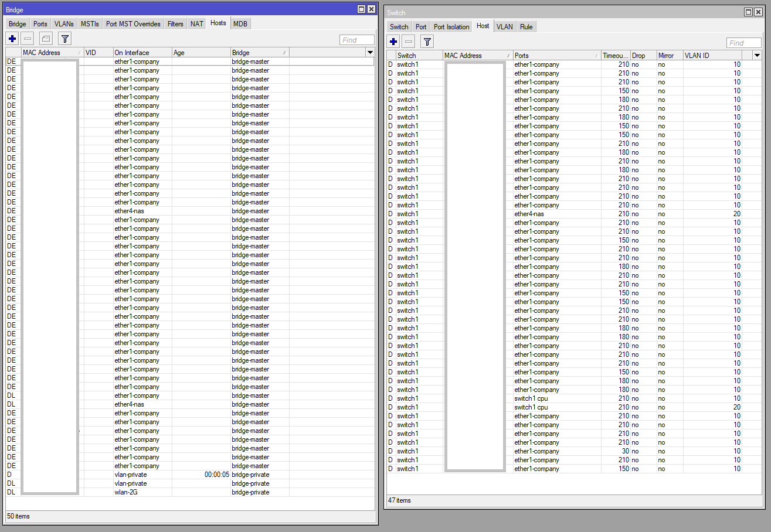Select the Rule tab in the Switch window
Image resolution: width=771 pixels, height=532 pixels.
[526, 26]
